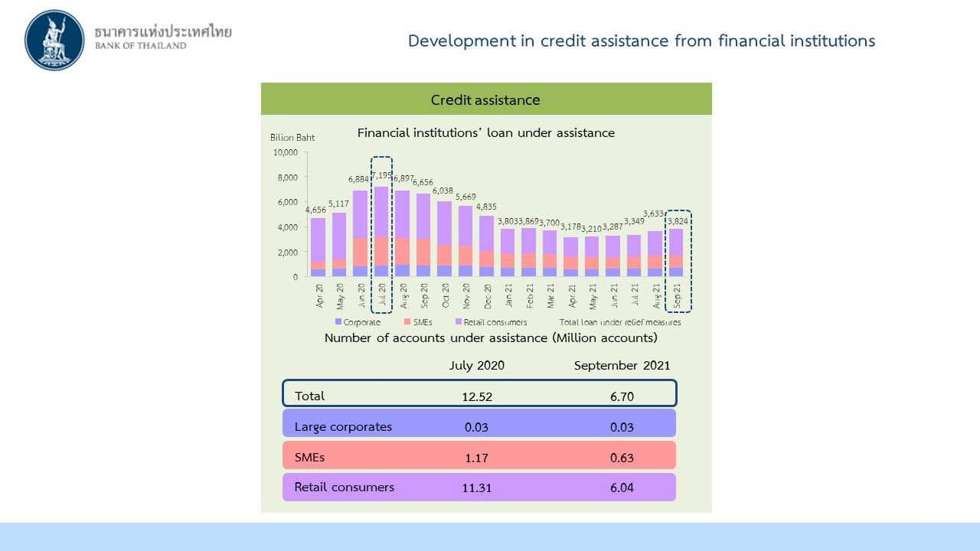Click the stacked bar for Apr 20
This screenshot has width=980, height=551.
pos(318,247)
